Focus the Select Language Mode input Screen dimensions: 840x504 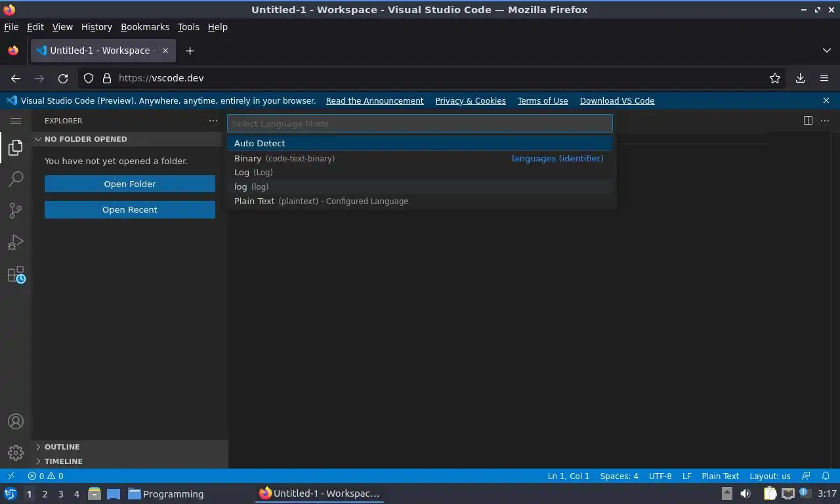tap(420, 123)
